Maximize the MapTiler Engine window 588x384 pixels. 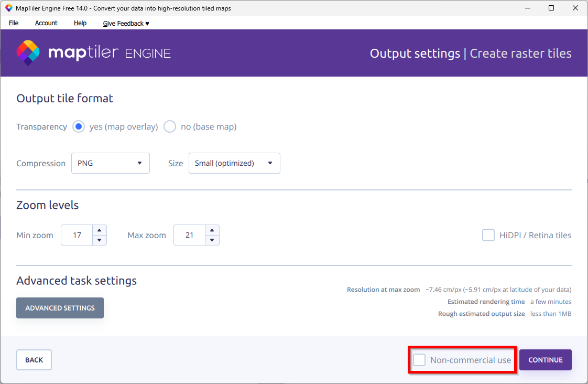point(551,8)
